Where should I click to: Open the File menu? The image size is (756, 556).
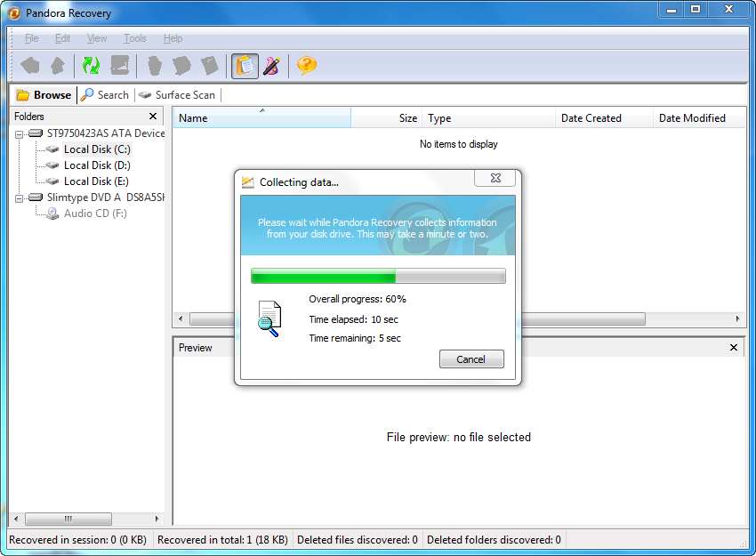[x=31, y=38]
